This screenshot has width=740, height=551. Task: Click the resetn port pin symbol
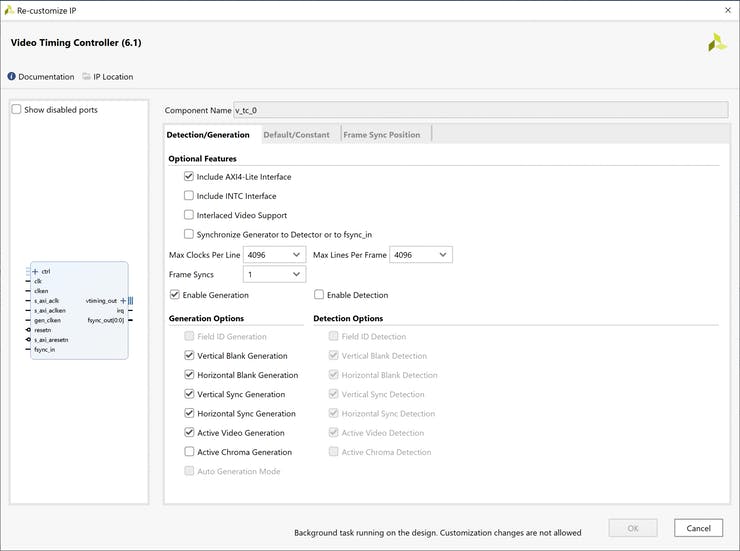(27, 330)
